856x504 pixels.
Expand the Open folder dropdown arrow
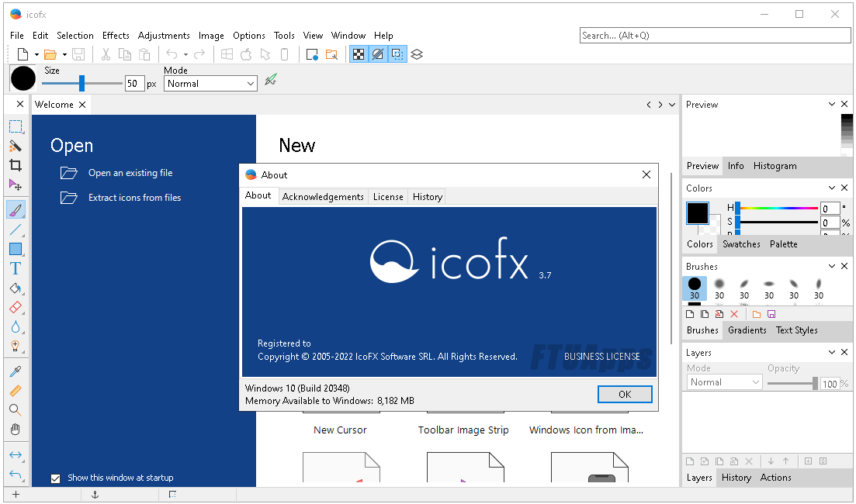pos(64,54)
